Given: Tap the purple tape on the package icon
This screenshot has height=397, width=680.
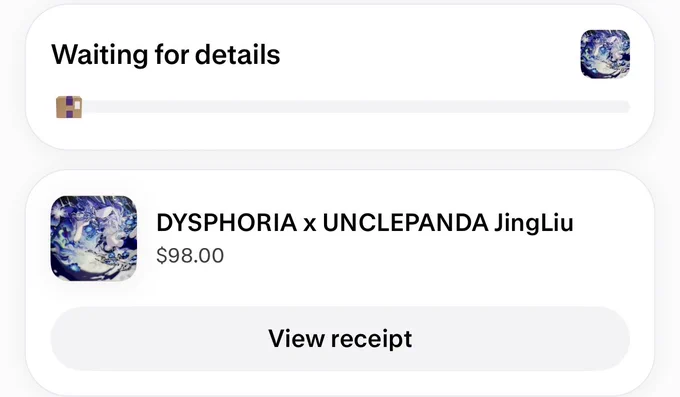Looking at the screenshot, I should point(69,107).
